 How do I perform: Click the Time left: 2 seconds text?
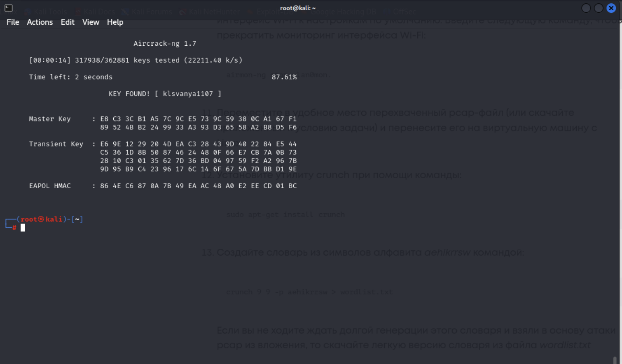tap(70, 77)
